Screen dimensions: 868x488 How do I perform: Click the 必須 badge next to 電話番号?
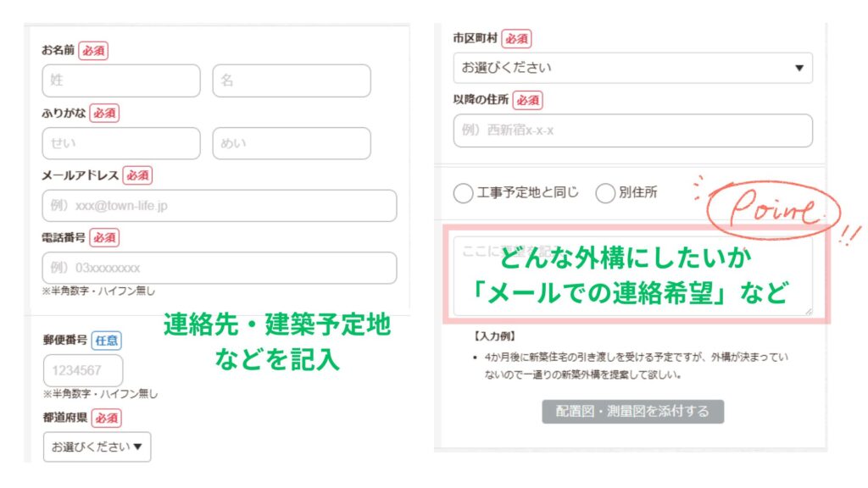point(104,238)
